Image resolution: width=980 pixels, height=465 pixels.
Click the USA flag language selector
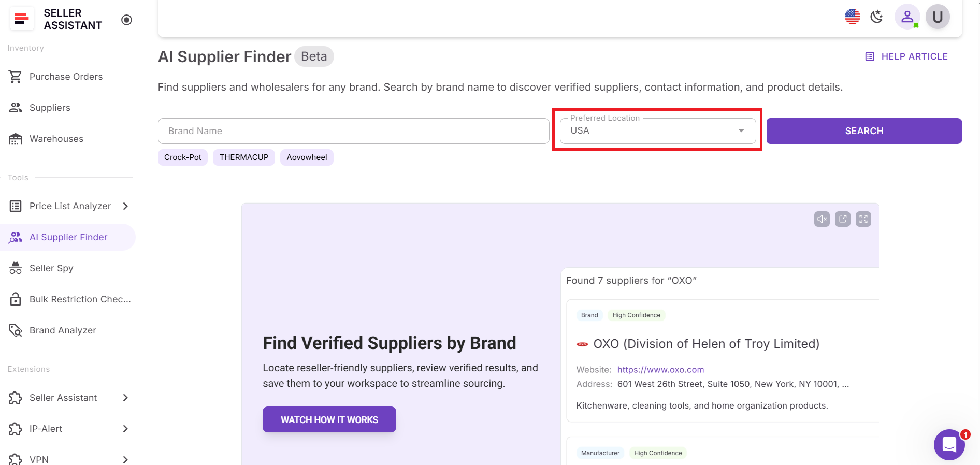(x=852, y=17)
